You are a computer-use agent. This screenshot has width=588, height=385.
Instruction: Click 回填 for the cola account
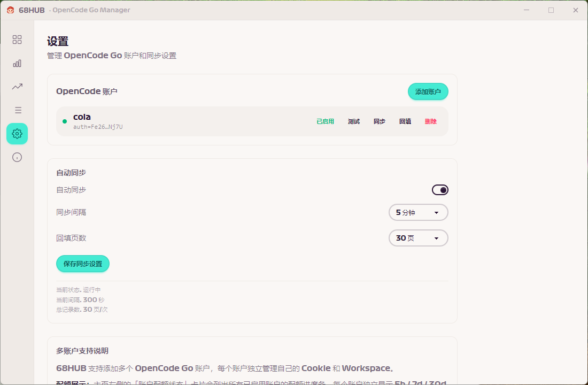pyautogui.click(x=405, y=121)
